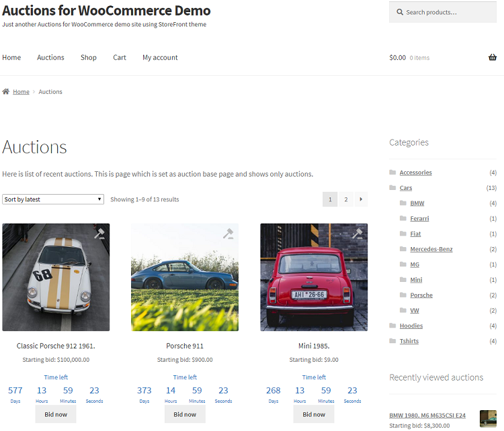Screen dimensions: 504x431
Task: Click the Accessories category folder icon
Action: pyautogui.click(x=392, y=172)
